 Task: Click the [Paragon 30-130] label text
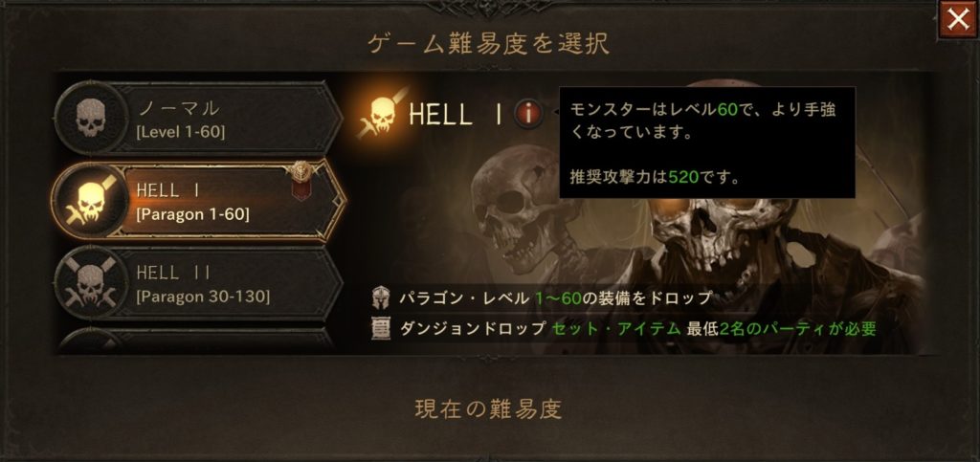tap(203, 297)
